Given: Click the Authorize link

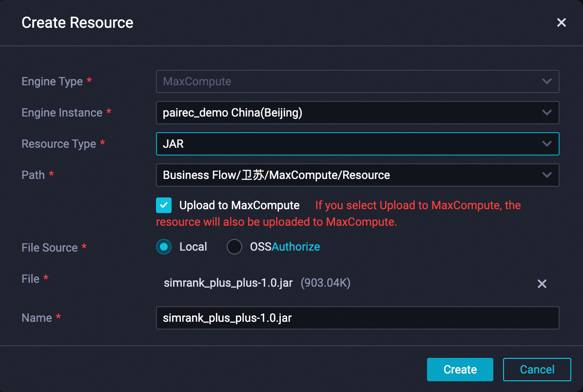Looking at the screenshot, I should click(296, 247).
